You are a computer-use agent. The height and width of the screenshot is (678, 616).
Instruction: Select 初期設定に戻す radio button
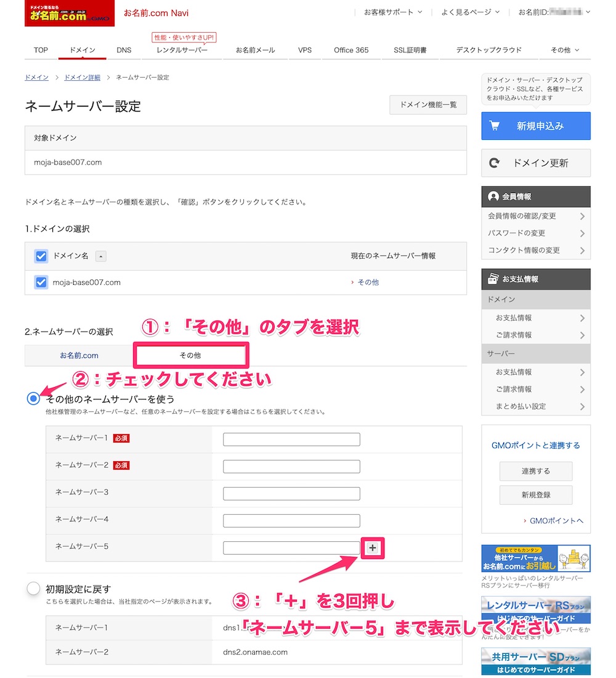point(33,589)
